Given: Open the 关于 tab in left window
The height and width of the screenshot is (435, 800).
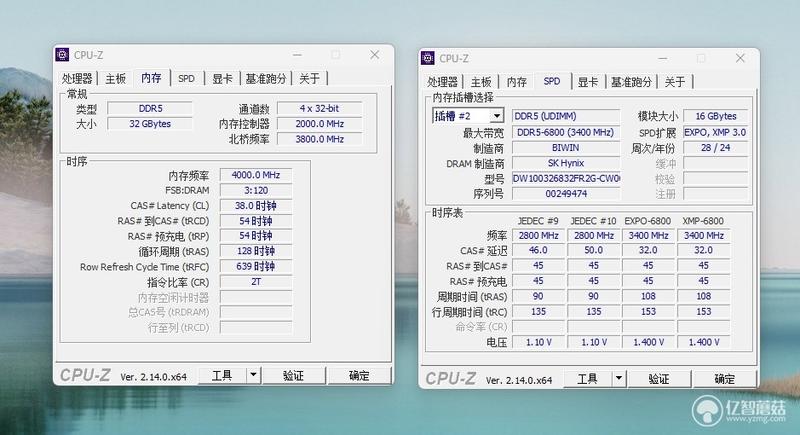Looking at the screenshot, I should [310, 79].
